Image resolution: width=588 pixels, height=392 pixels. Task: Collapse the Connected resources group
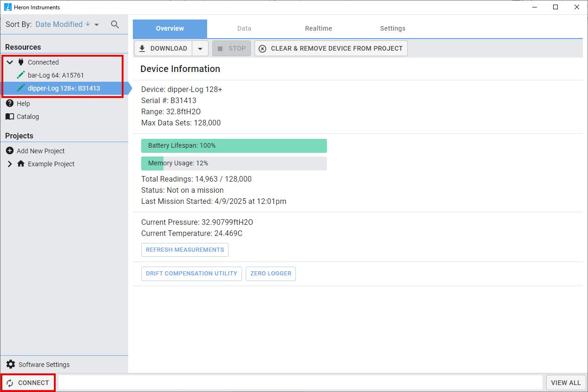click(x=10, y=62)
